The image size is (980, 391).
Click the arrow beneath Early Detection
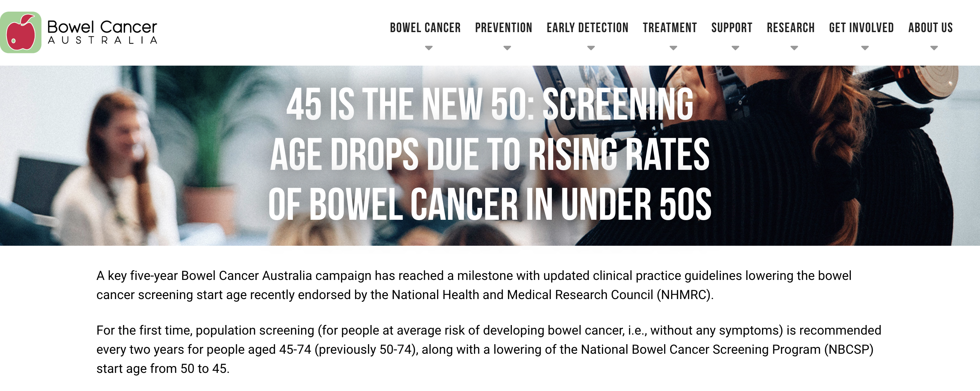click(591, 48)
